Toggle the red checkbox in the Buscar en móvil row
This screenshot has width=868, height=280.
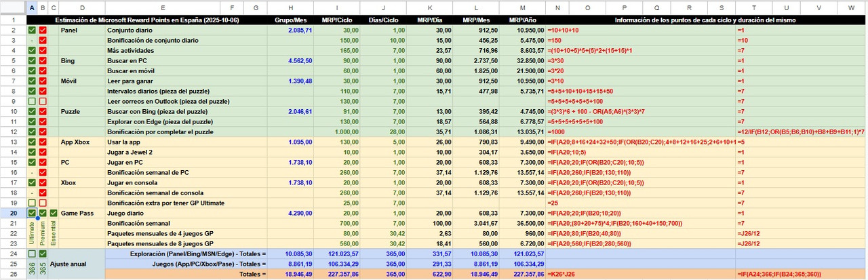point(43,71)
